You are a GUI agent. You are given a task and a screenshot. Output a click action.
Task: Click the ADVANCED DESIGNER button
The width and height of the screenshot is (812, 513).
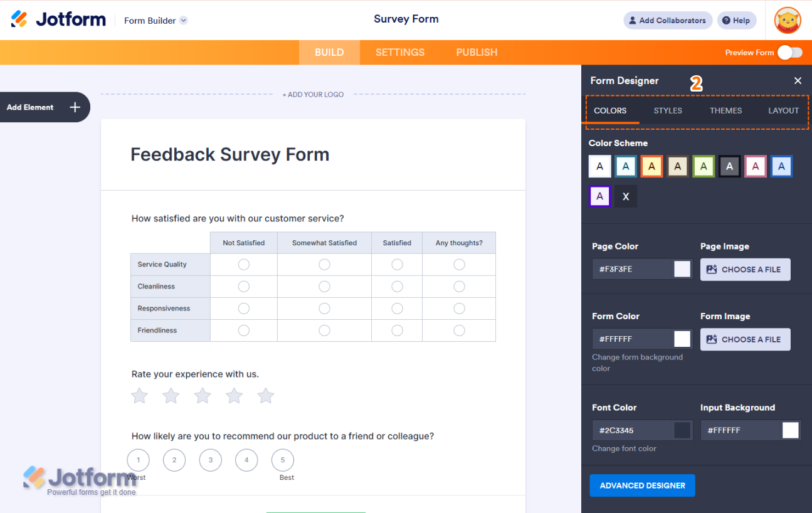[x=642, y=485]
